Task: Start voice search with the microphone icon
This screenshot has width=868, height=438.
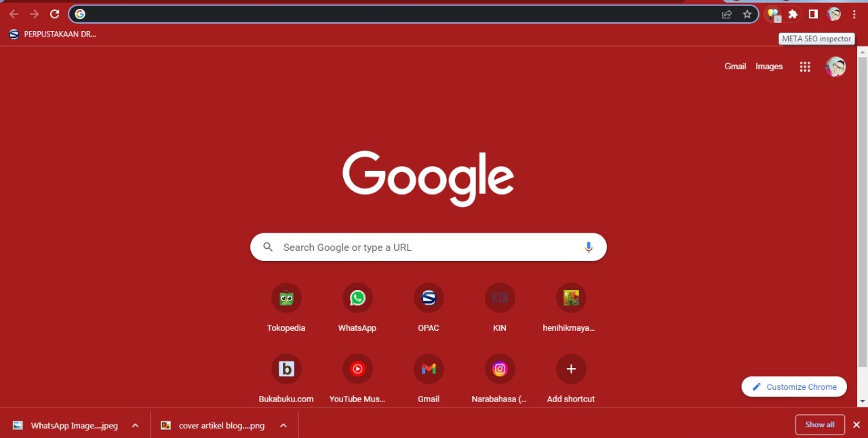Action: click(x=589, y=247)
